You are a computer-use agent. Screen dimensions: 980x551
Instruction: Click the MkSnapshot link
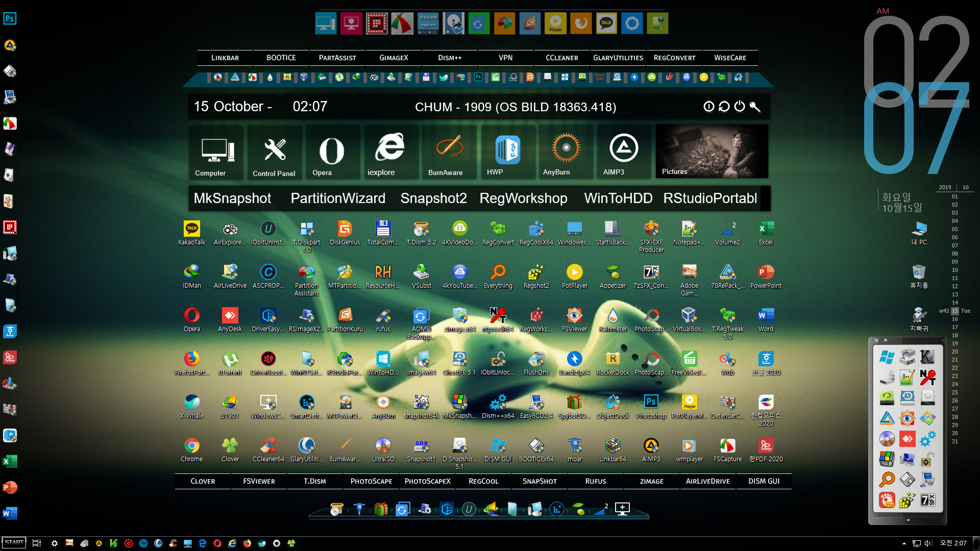pos(232,198)
